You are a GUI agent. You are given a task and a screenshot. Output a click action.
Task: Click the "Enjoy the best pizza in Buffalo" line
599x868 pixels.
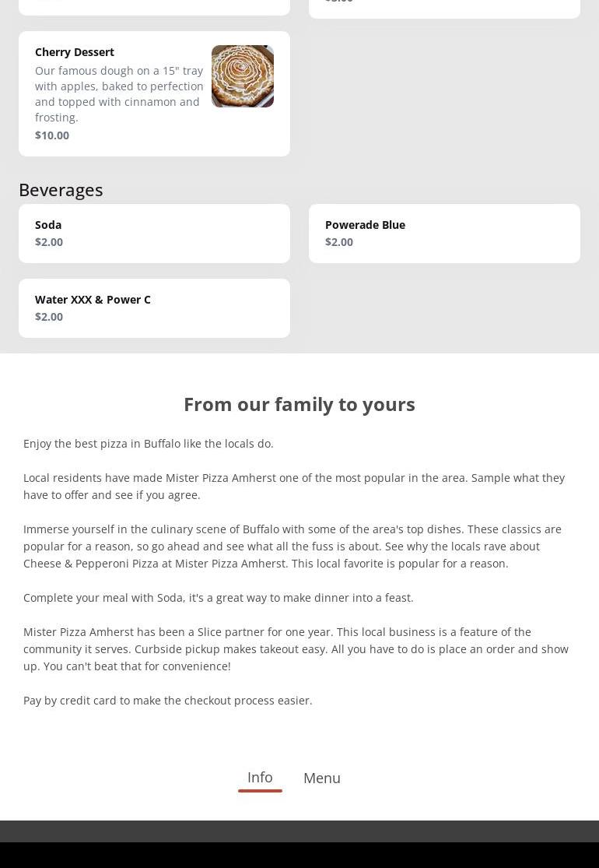click(x=149, y=444)
